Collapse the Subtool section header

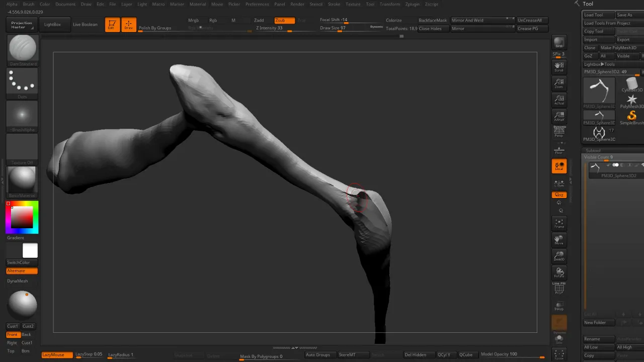pyautogui.click(x=593, y=151)
